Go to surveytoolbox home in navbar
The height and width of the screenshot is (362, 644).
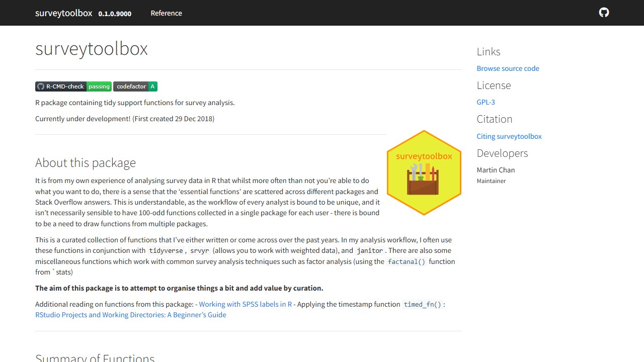pos(64,13)
